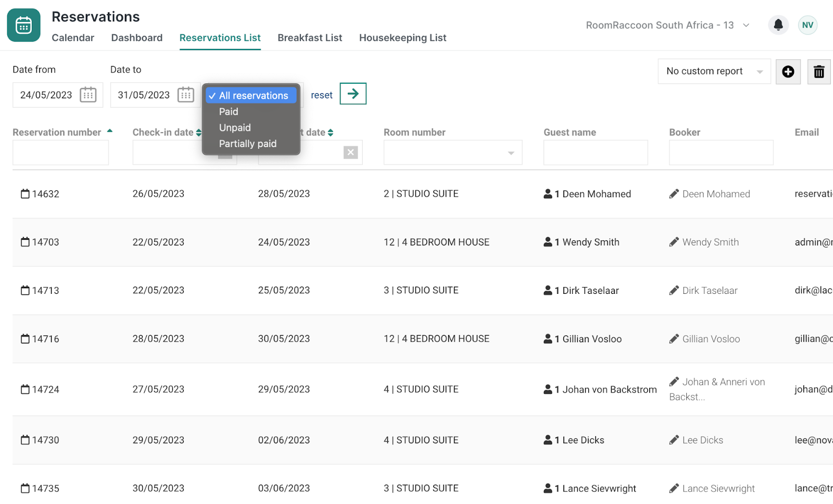
Task: Open the No custom report dropdown
Action: tap(714, 71)
